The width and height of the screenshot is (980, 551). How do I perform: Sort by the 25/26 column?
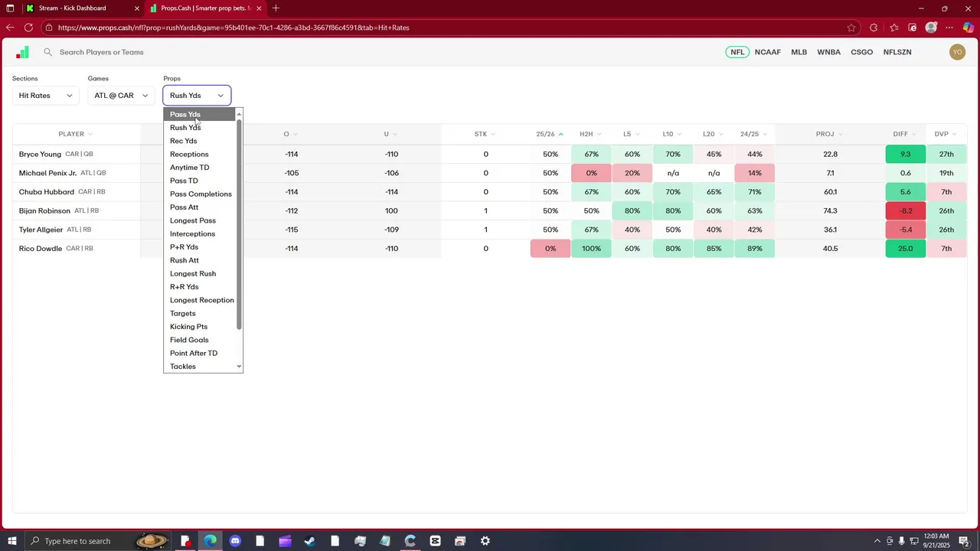[550, 135]
